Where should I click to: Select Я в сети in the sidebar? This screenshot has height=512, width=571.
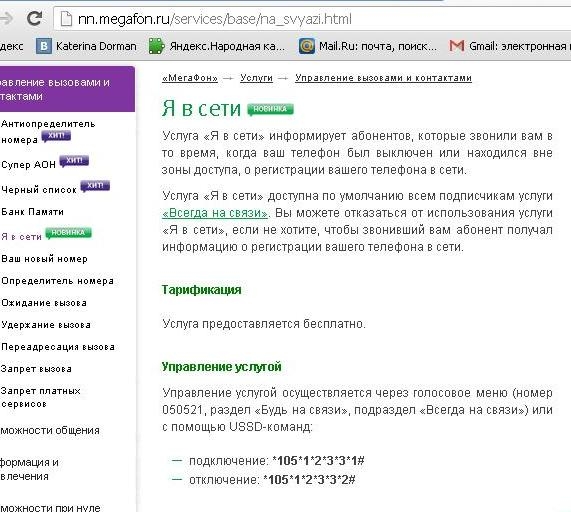coord(21,237)
